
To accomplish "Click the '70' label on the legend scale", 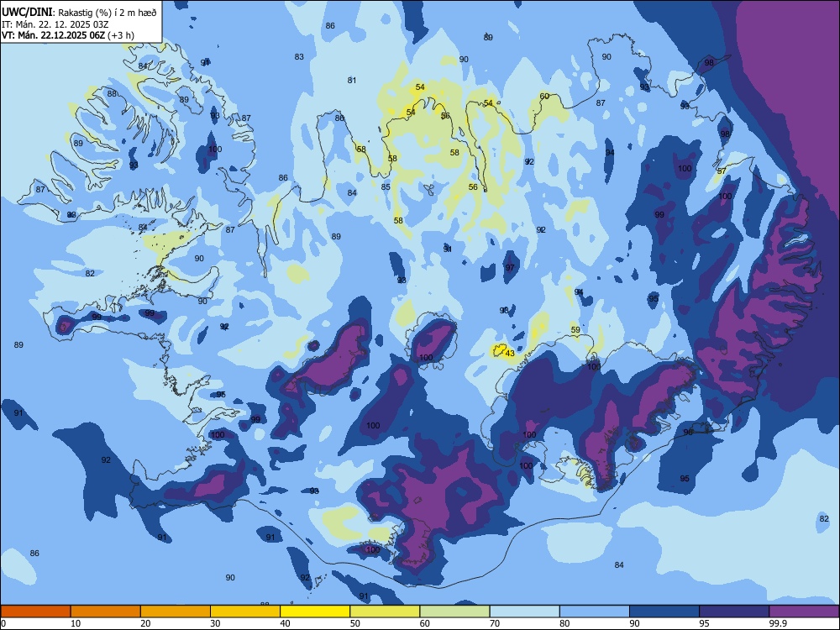I will (495, 623).
